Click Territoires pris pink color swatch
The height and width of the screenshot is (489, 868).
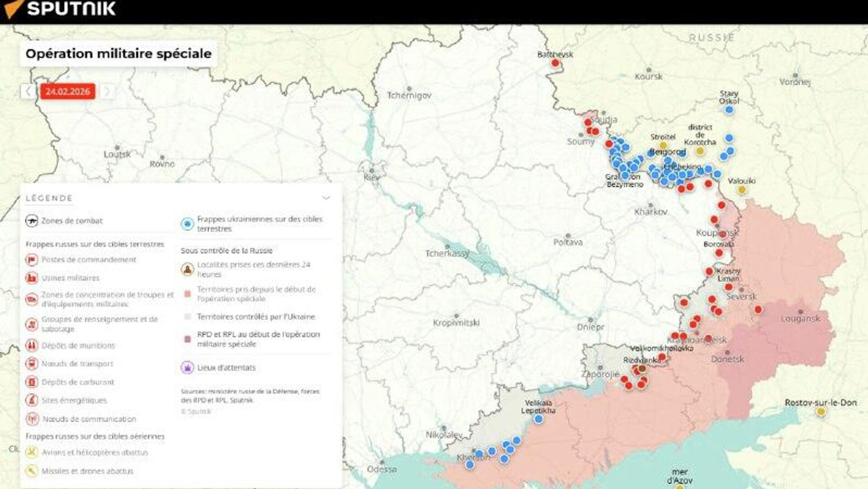[x=187, y=294]
